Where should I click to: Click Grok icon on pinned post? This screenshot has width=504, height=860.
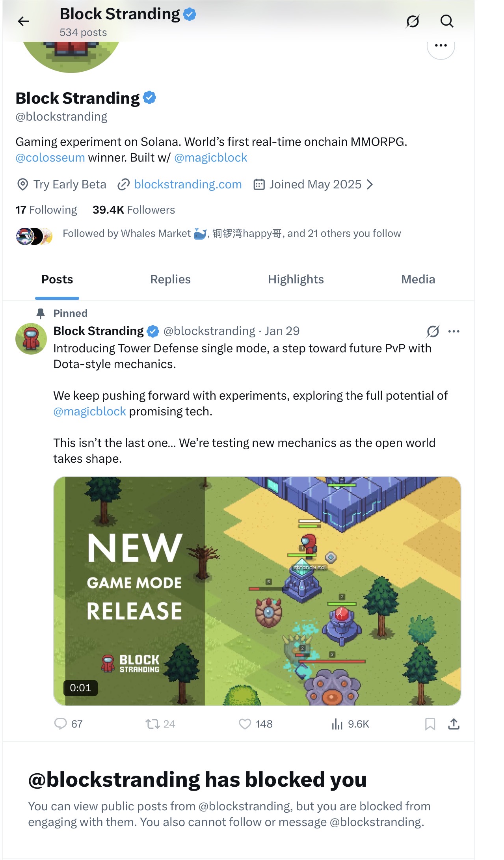(433, 331)
